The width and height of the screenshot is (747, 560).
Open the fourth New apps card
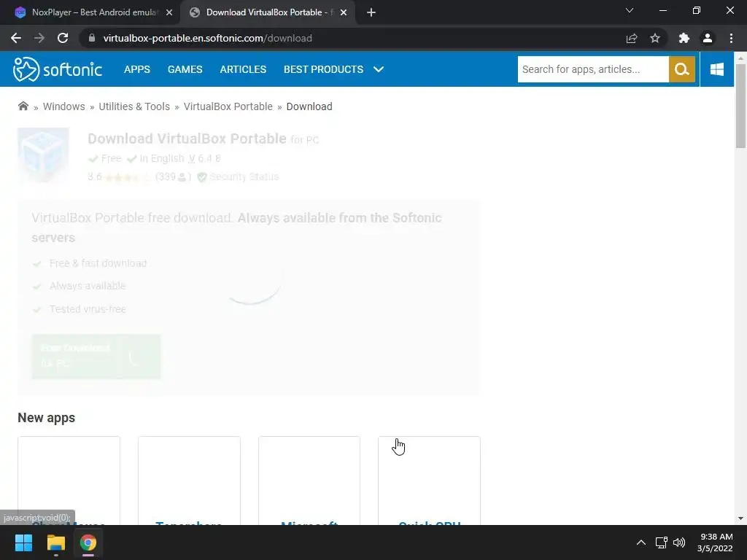coord(429,481)
